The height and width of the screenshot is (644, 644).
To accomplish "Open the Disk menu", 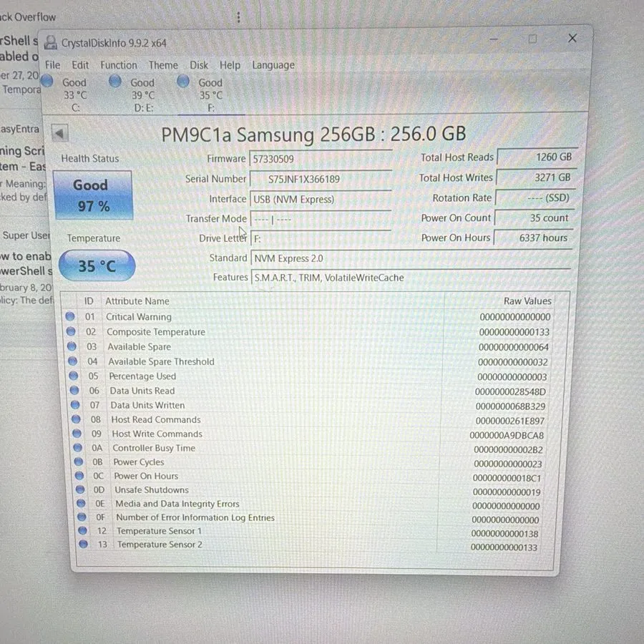I will 199,65.
